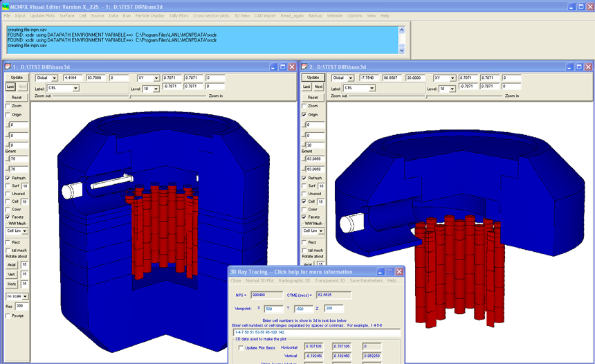Image resolution: width=595 pixels, height=364 pixels.
Task: Enable Rect checkbox in window 1
Action: [8, 242]
